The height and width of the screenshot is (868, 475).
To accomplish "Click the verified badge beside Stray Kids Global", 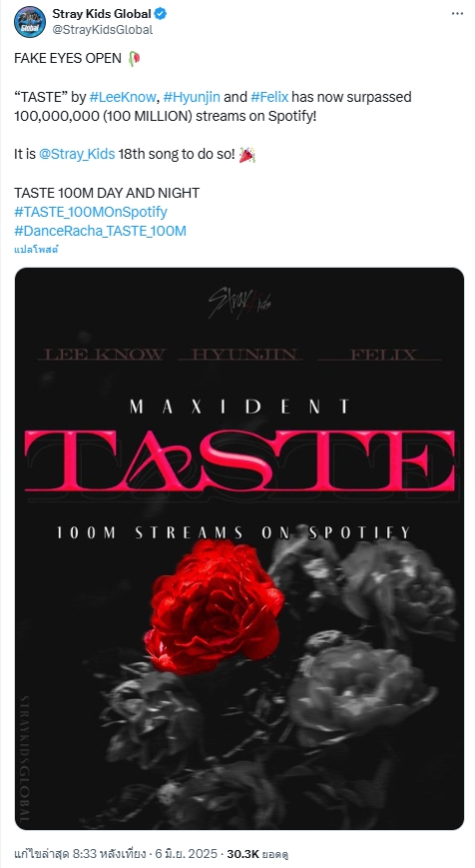I will pyautogui.click(x=161, y=14).
